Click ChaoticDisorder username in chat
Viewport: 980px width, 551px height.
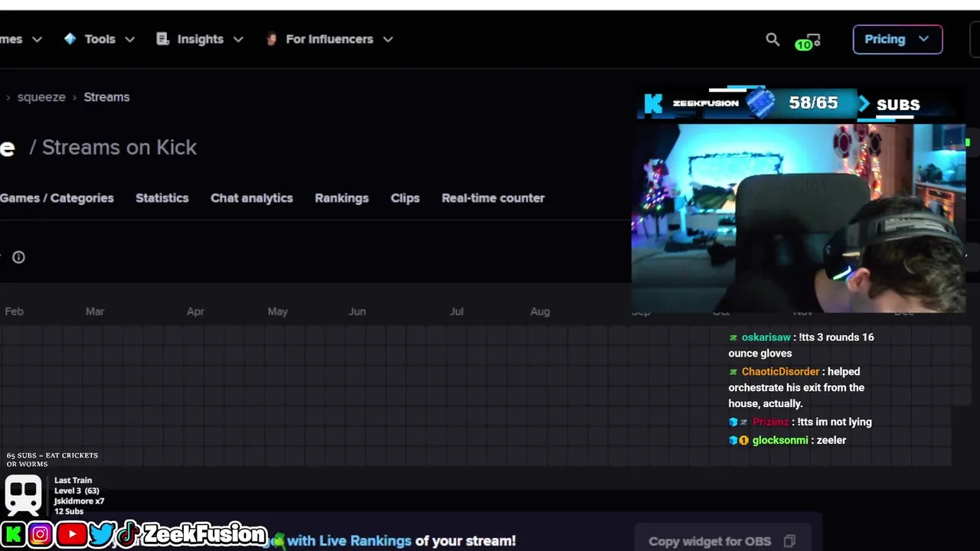coord(780,372)
